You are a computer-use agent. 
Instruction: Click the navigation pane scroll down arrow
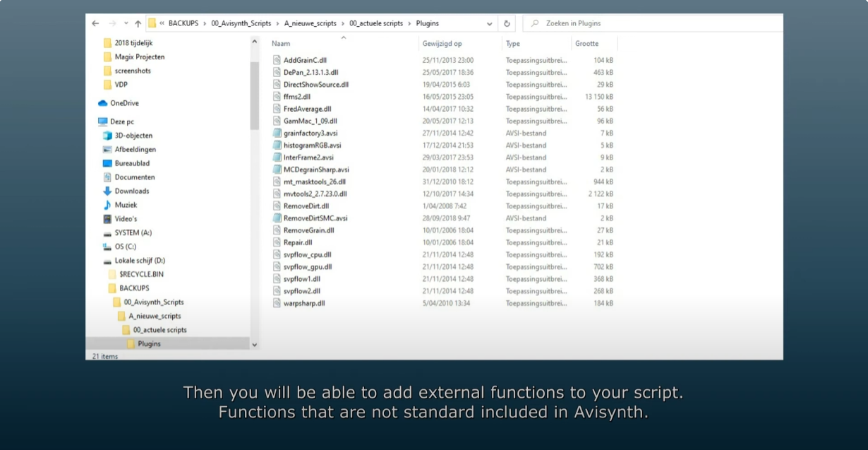[x=255, y=345]
